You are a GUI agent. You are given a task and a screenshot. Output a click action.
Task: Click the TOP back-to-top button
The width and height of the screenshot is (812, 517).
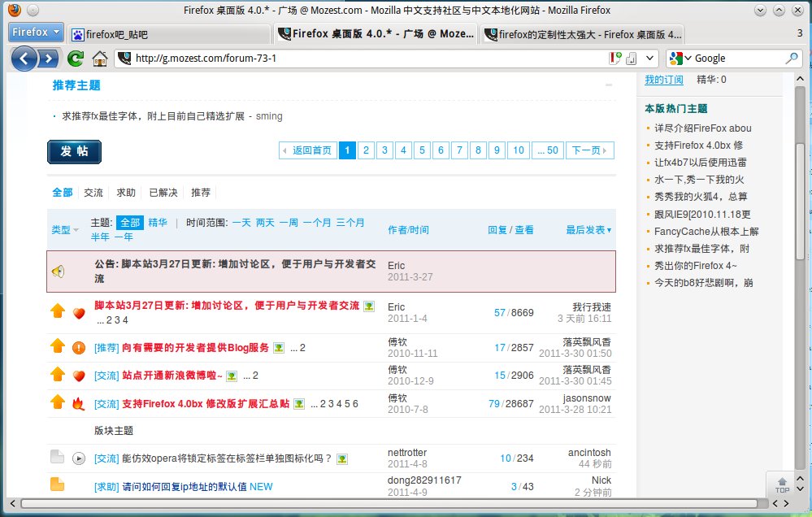[782, 485]
